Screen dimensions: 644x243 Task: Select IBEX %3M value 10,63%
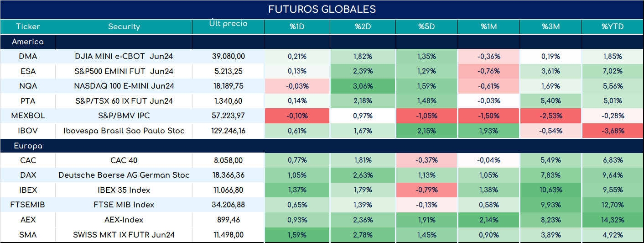pyautogui.click(x=551, y=190)
